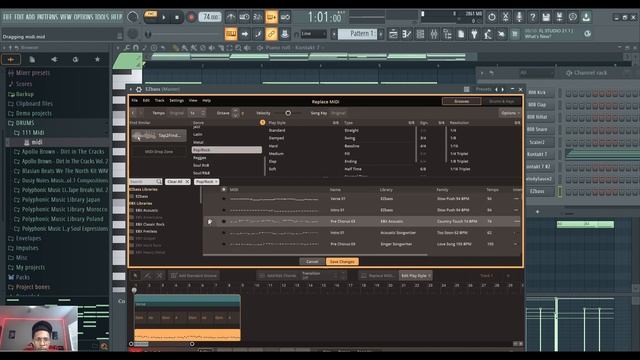
Task: Toggle the metronome icon in the top toolbar
Action: coord(231,17)
